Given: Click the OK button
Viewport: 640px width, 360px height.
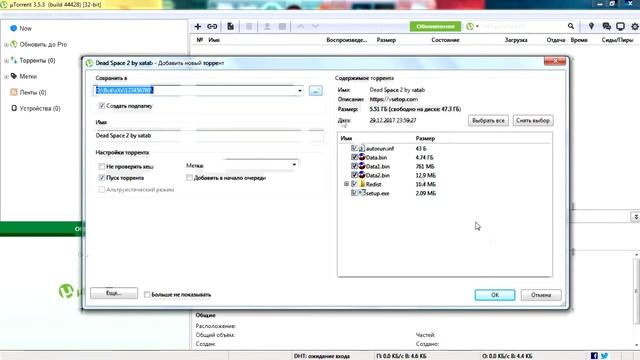Looking at the screenshot, I should 495,295.
